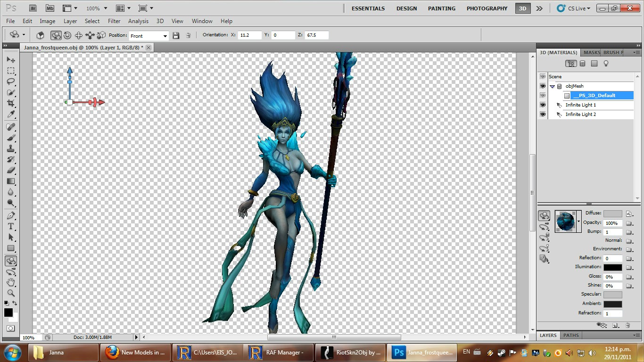Switch to the PHOTOGRAPHY workspace
Viewport: 644px width, 362px height.
(487, 8)
